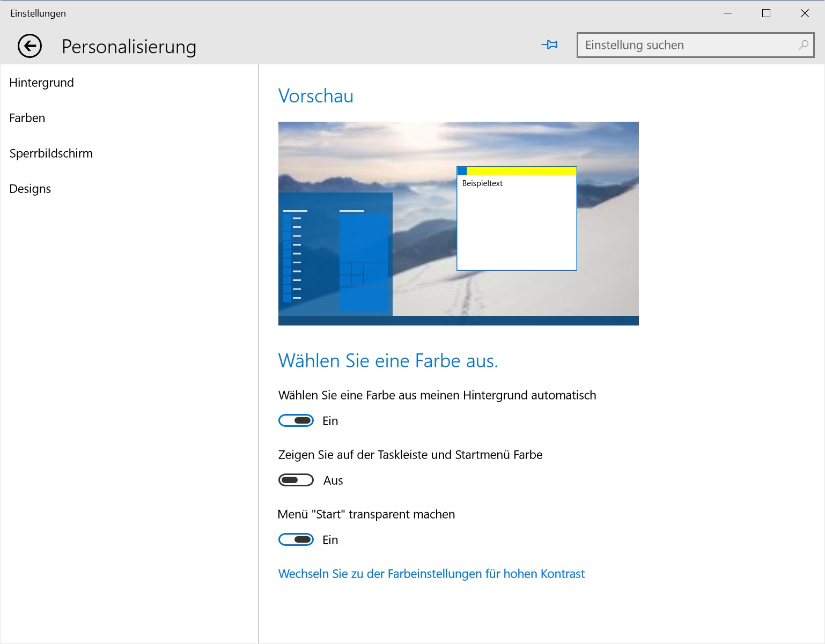Click the 'Vorschau' heading
825x644 pixels.
[x=316, y=96]
